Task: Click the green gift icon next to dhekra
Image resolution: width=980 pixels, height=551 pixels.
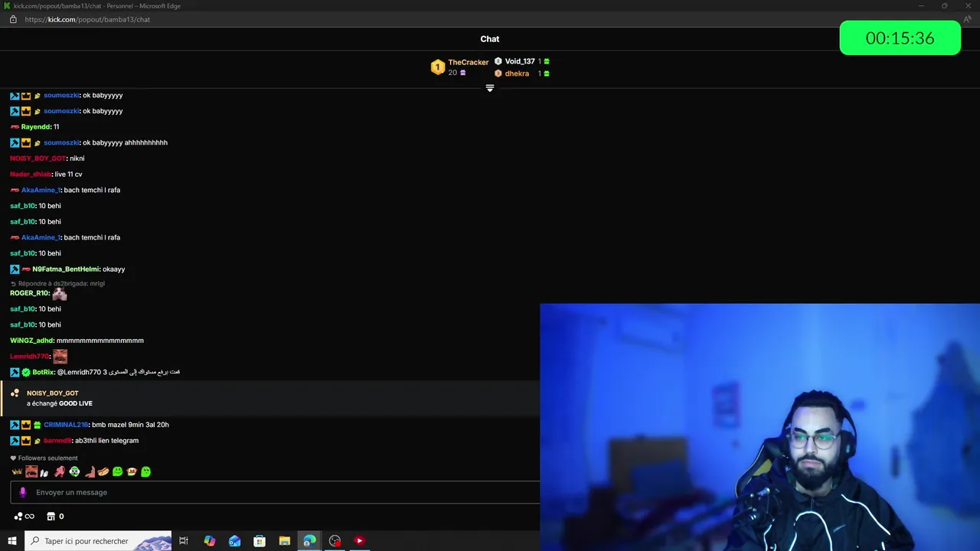Action: (546, 73)
